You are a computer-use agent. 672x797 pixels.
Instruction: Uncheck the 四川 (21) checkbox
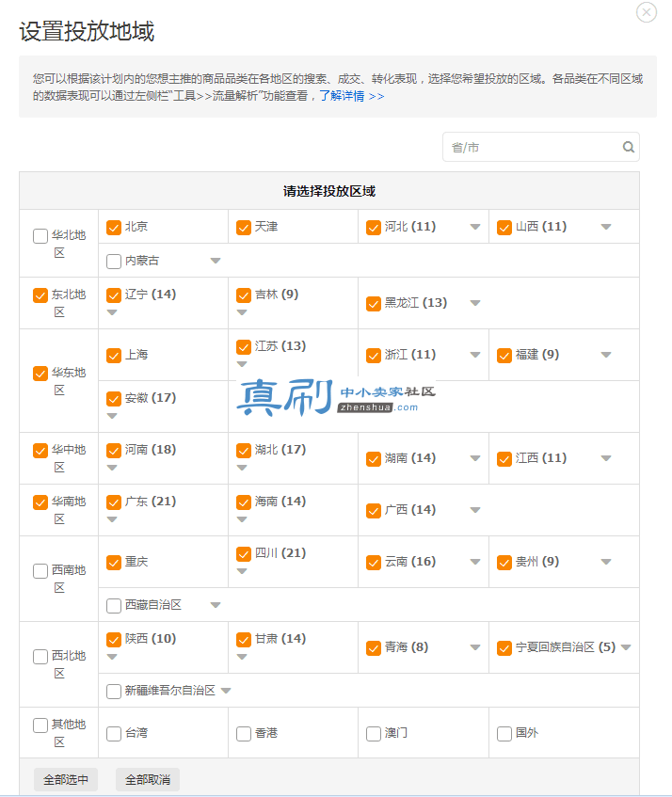pos(244,554)
